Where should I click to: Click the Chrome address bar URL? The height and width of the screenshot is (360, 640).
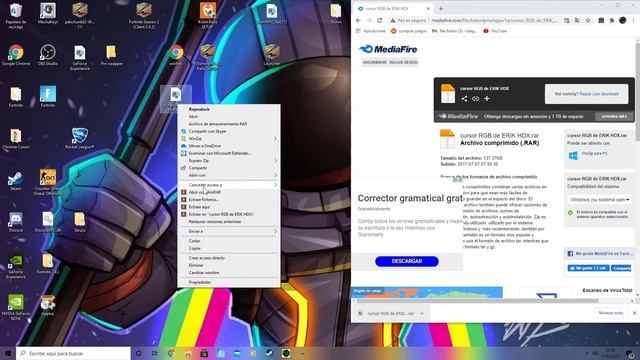tap(495, 20)
